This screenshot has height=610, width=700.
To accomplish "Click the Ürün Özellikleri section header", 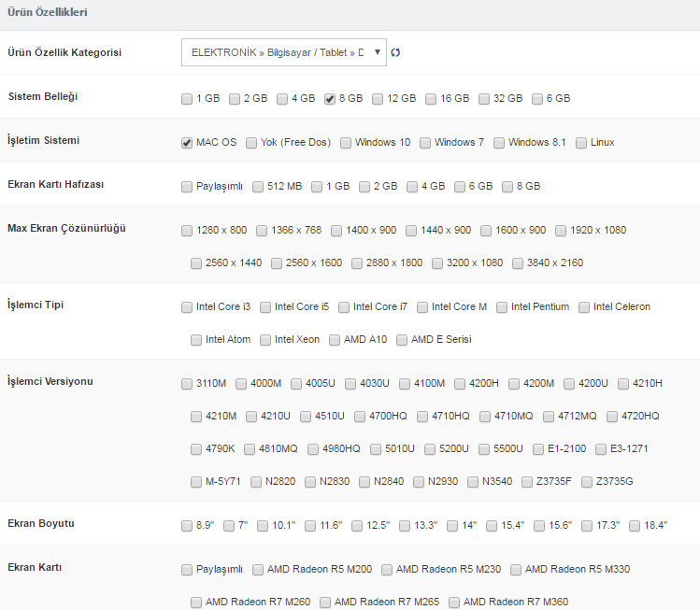I will point(48,12).
